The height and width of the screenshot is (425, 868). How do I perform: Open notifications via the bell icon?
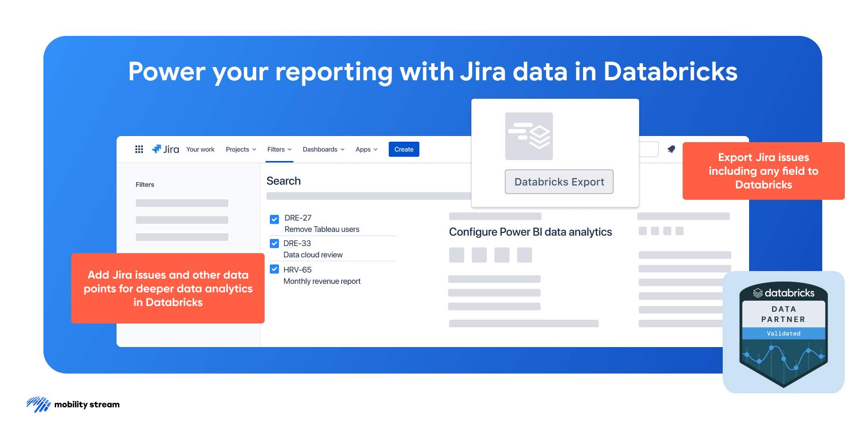tap(671, 149)
